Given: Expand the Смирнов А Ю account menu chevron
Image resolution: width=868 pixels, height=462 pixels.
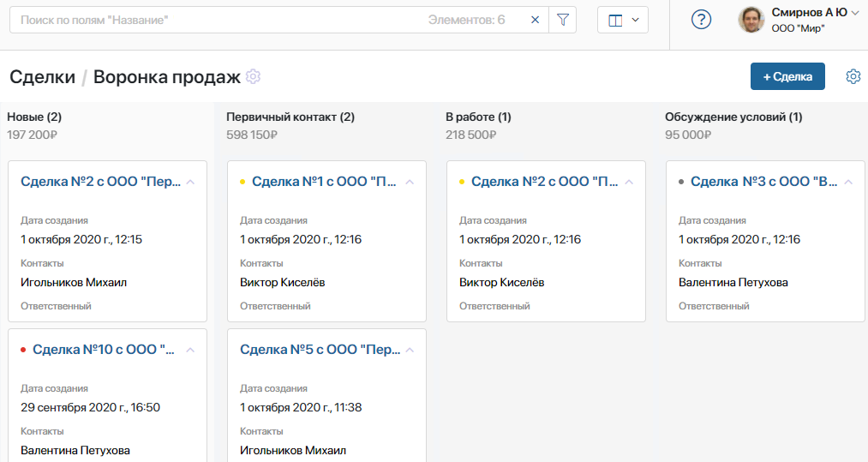Looking at the screenshot, I should pyautogui.click(x=855, y=13).
